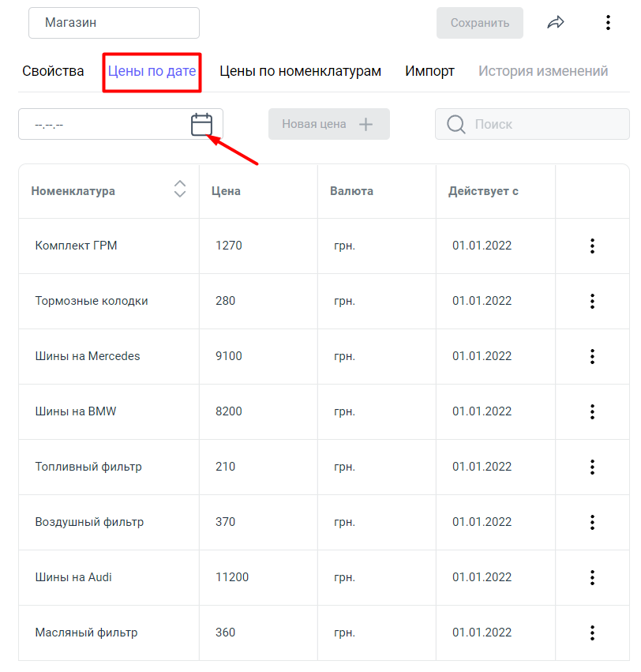Viewport: 641px width, 672px height.
Task: Open row menu for Воздушный фильтр
Action: [x=592, y=522]
